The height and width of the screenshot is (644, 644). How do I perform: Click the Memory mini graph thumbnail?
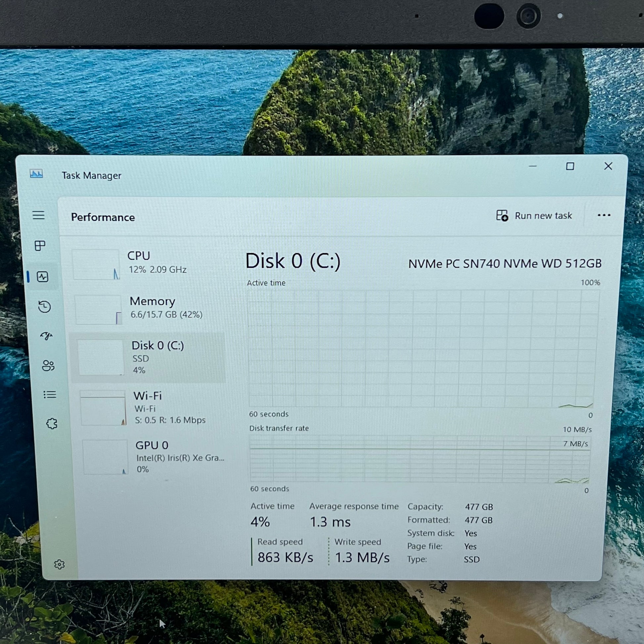point(98,310)
